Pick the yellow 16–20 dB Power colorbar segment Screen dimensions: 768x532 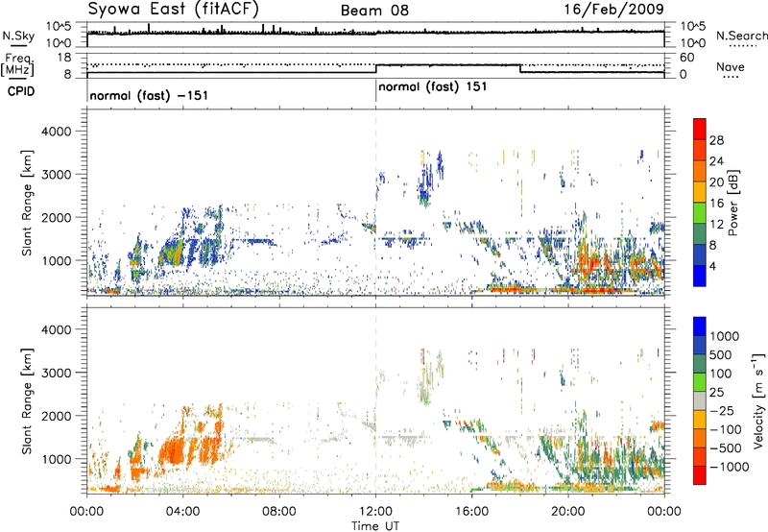700,192
